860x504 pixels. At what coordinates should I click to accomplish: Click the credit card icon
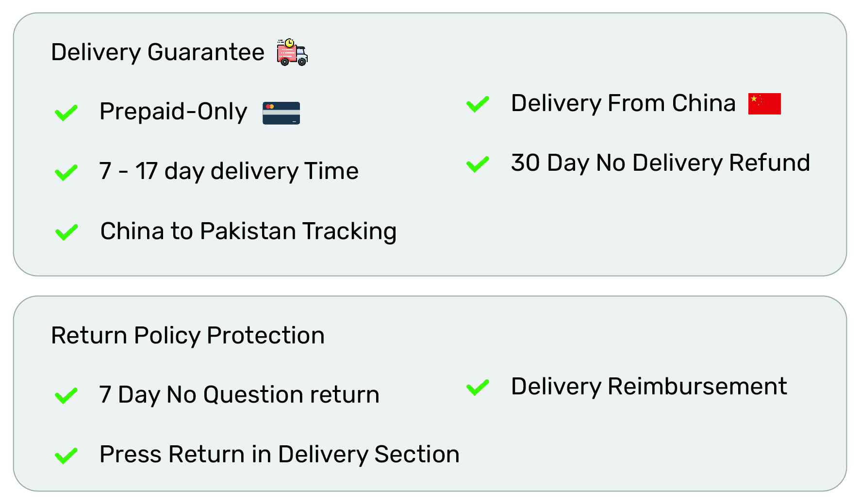tap(281, 113)
